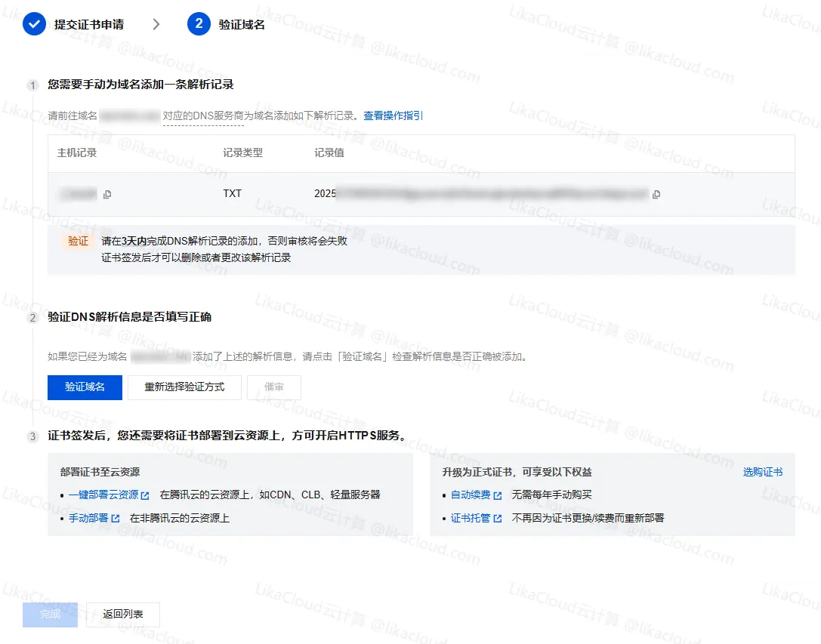Copy the host record using its copy icon
Viewport: 821px width, 644px height.
coord(107,195)
